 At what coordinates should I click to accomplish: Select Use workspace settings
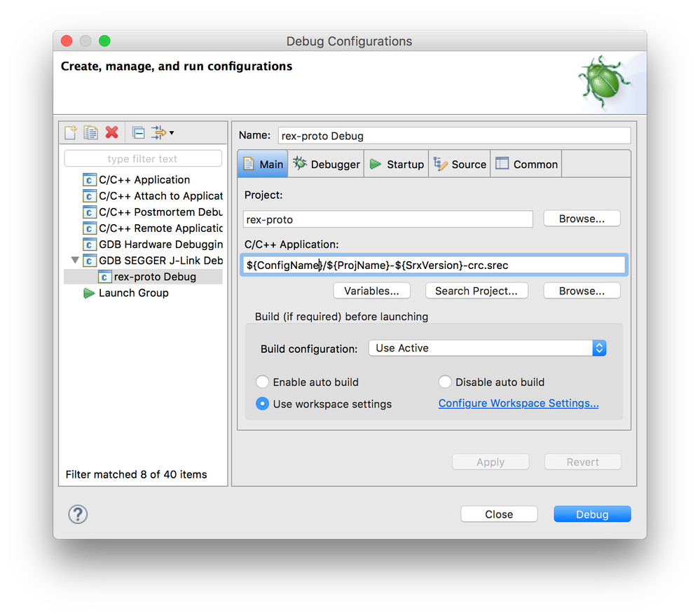coord(263,403)
